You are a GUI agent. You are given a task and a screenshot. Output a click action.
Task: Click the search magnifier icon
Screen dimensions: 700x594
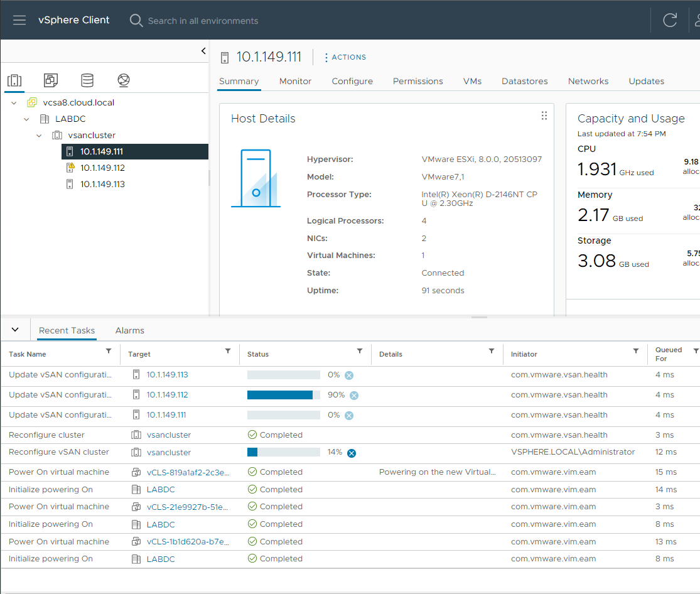click(136, 20)
